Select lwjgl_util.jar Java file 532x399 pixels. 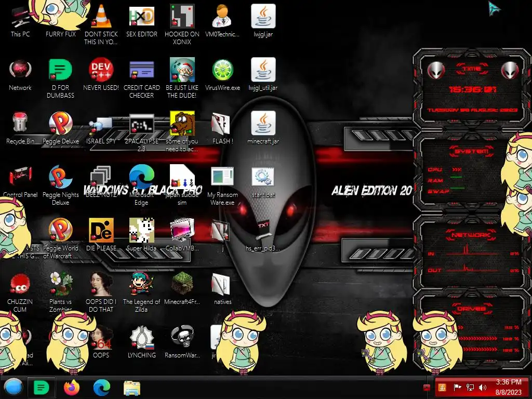pyautogui.click(x=263, y=70)
